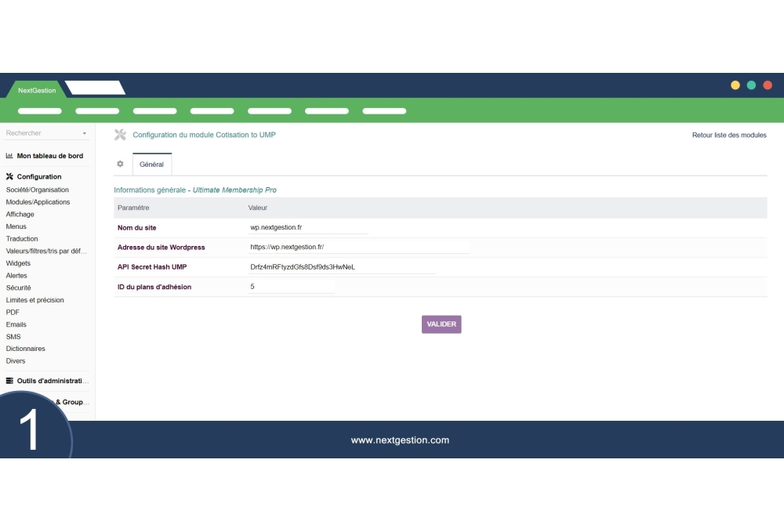Click the crossed-tools icon beside module title
Screen dimensions: 784x532
pos(121,135)
